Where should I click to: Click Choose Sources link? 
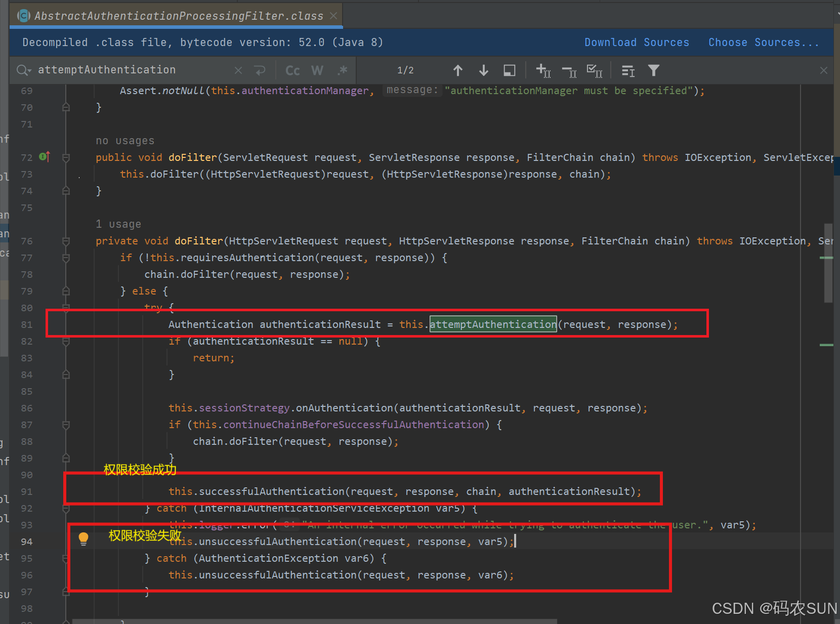[x=764, y=43]
